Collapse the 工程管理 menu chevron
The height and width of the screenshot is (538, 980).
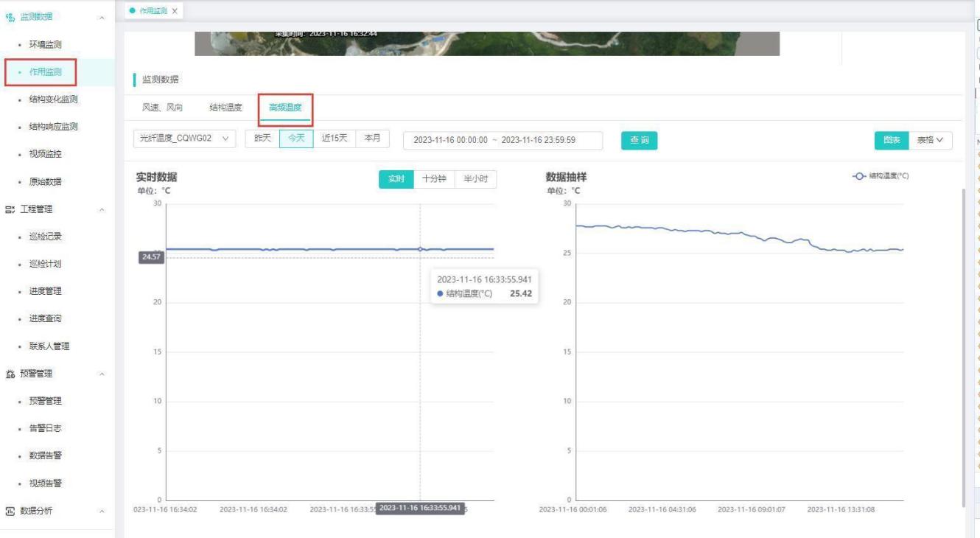tap(102, 210)
